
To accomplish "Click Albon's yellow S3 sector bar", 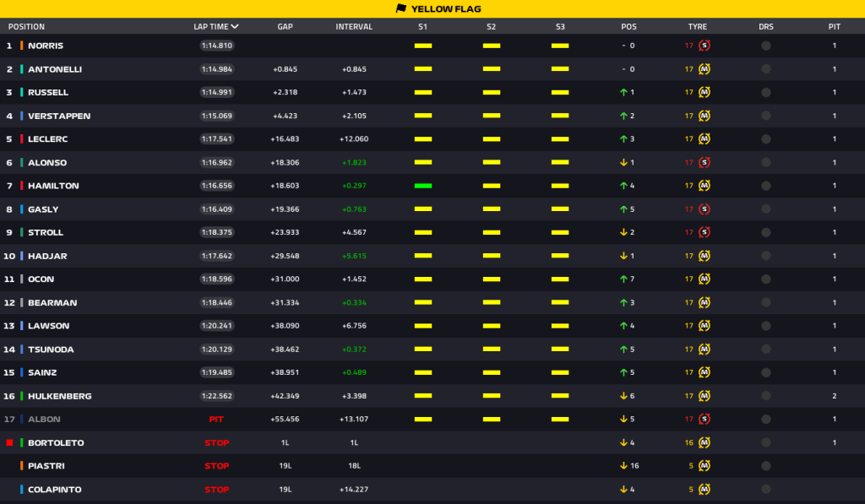I will (560, 419).
